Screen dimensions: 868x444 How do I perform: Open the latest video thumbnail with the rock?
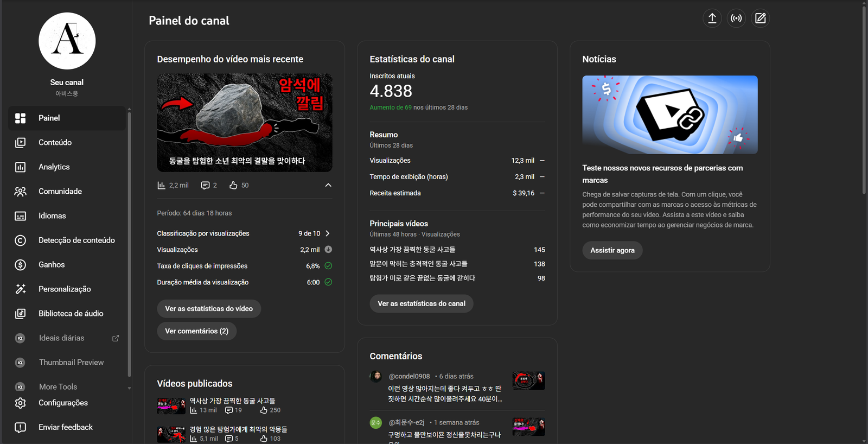click(245, 123)
